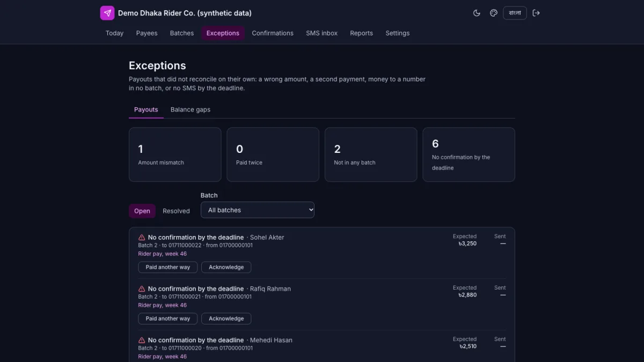The width and height of the screenshot is (644, 362).
Task: Switch language with the বাংলা button
Action: 515,13
